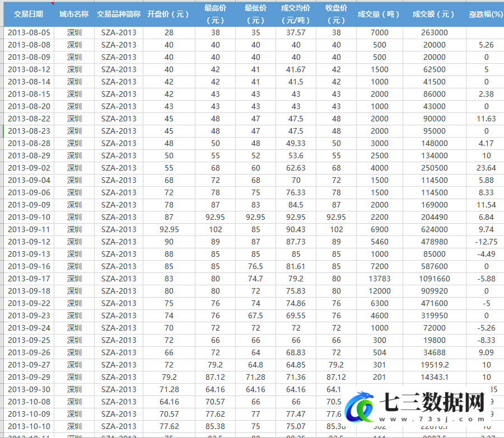Click change cell -8.33
504x438 pixels.
[486, 340]
